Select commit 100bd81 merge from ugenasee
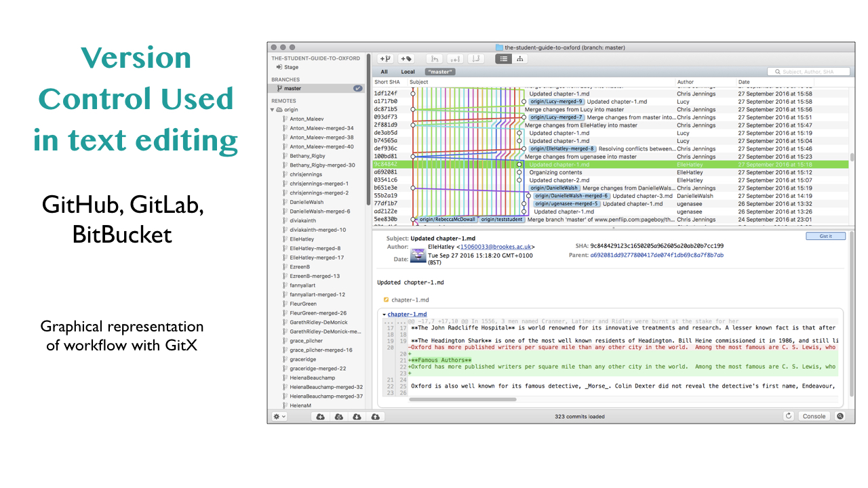The image size is (868, 488). pyautogui.click(x=610, y=157)
